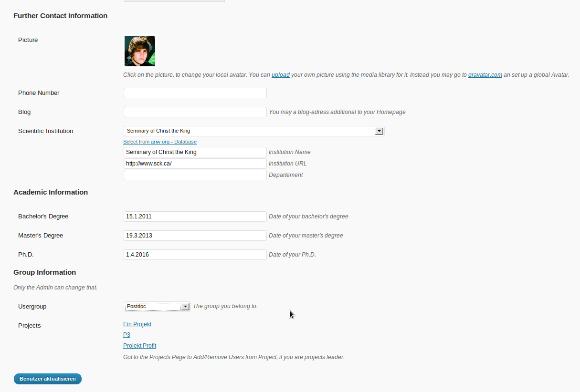Click the Bachelor's Degree date field
The image size is (580, 392).
(195, 217)
